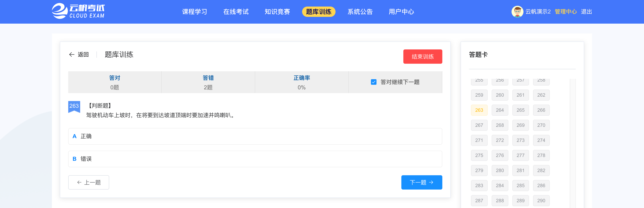Viewport: 644px width, 208px height.
Task: Select answer A 正确
Action: (x=255, y=136)
